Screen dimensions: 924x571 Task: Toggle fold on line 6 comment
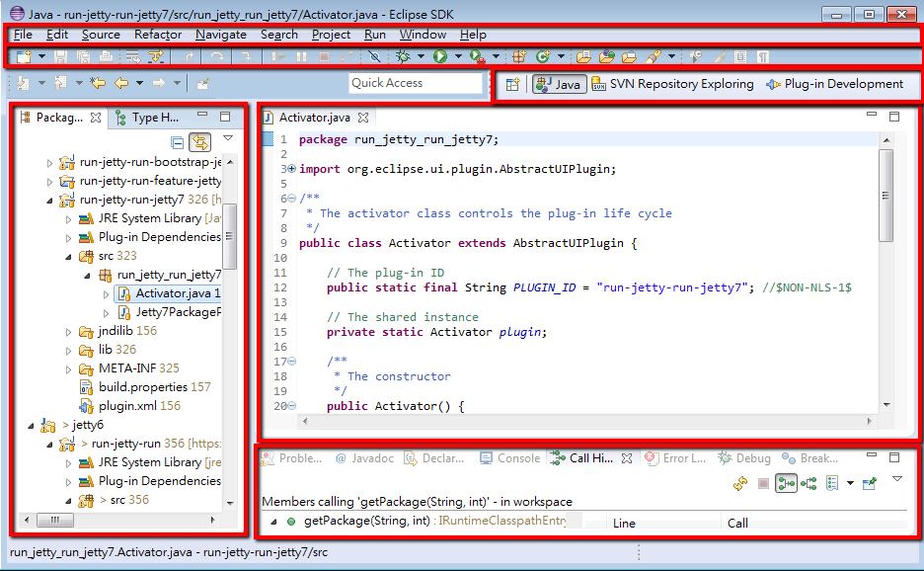tap(291, 199)
